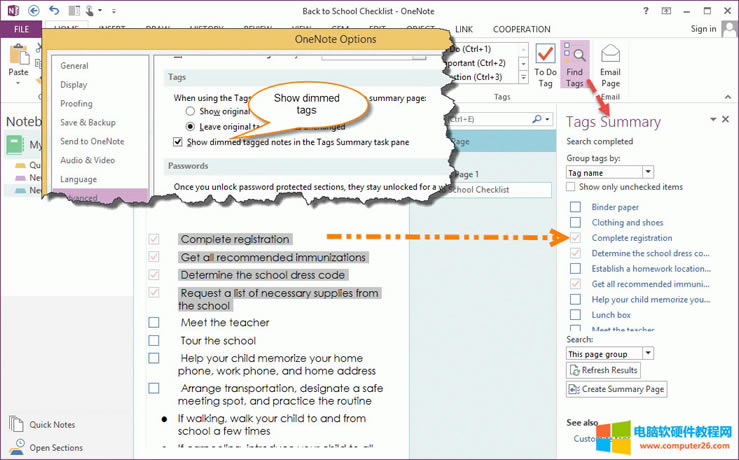Click Refresh Results page icon
This screenshot has width=739, height=460.
coord(575,370)
